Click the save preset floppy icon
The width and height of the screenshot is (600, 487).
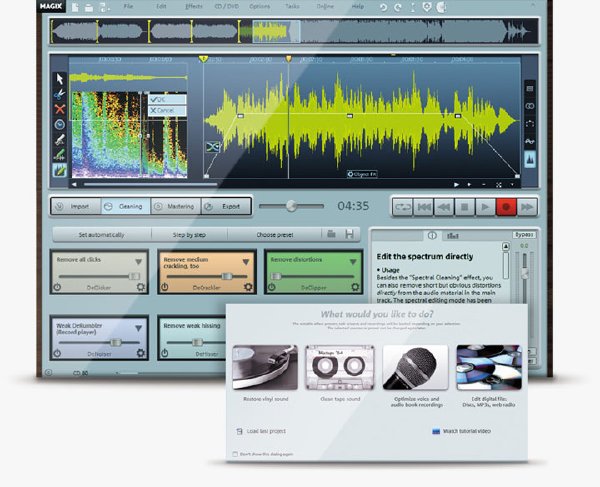[349, 234]
